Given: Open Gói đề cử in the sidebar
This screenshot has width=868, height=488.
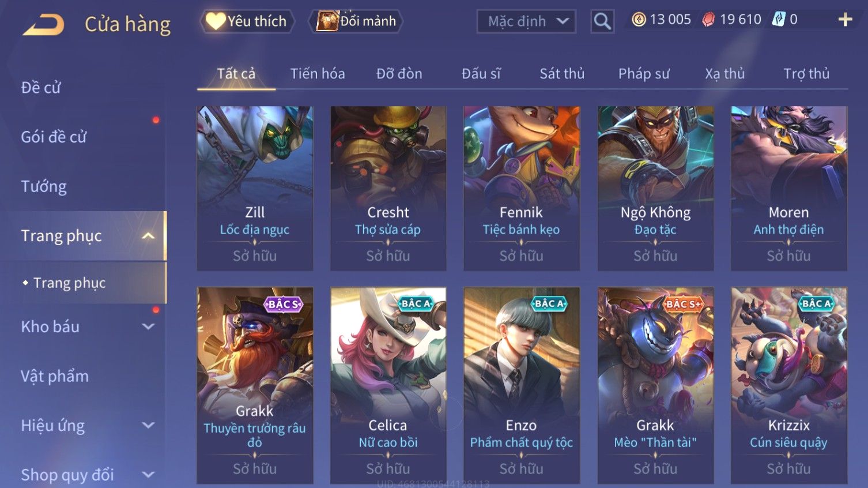Looking at the screenshot, I should pyautogui.click(x=54, y=137).
